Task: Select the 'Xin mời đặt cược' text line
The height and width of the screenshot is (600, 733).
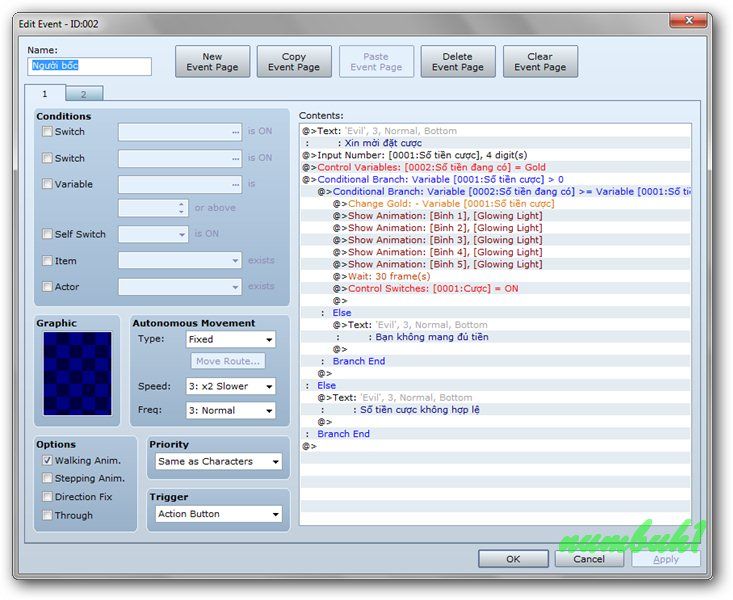Action: (495, 143)
